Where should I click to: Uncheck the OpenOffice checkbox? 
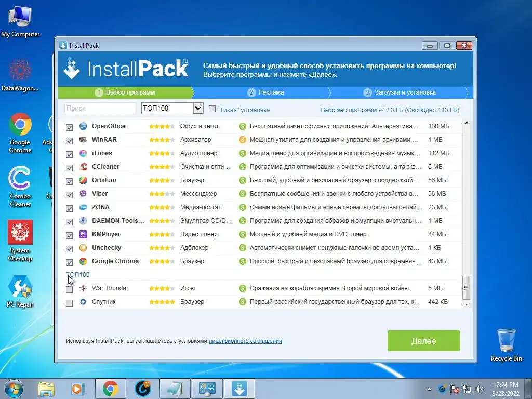(x=69, y=127)
